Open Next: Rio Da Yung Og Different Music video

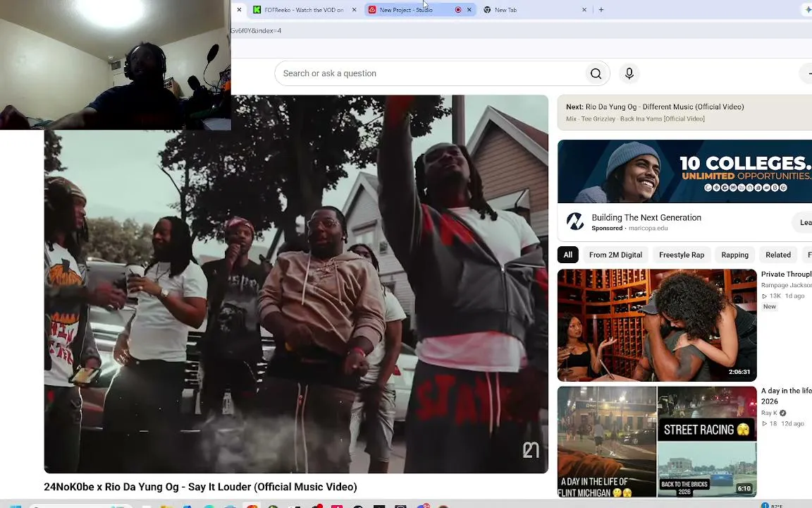[x=655, y=107]
